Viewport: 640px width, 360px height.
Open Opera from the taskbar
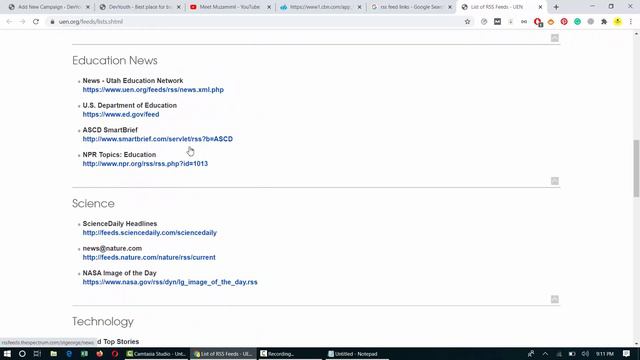click(x=115, y=354)
